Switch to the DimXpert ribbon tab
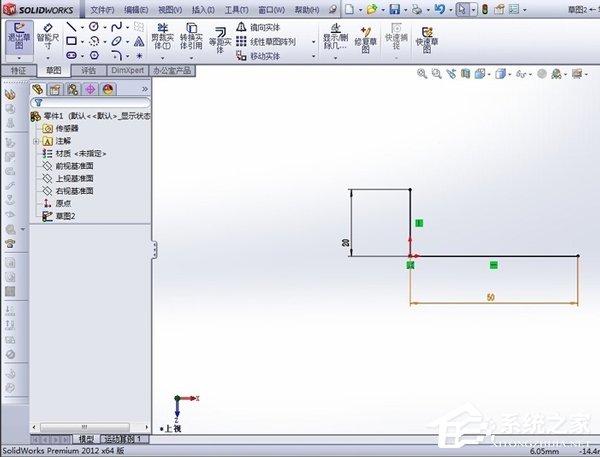Image resolution: width=600 pixels, height=457 pixels. point(127,71)
